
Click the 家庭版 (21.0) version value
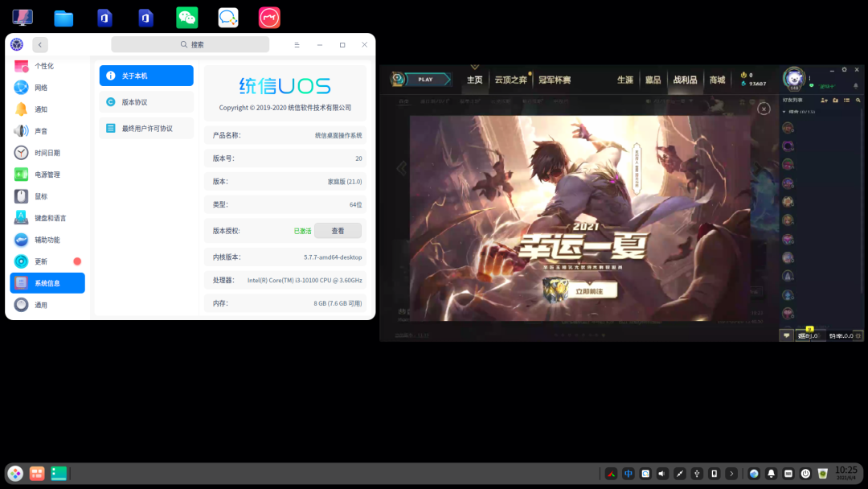pyautogui.click(x=345, y=182)
